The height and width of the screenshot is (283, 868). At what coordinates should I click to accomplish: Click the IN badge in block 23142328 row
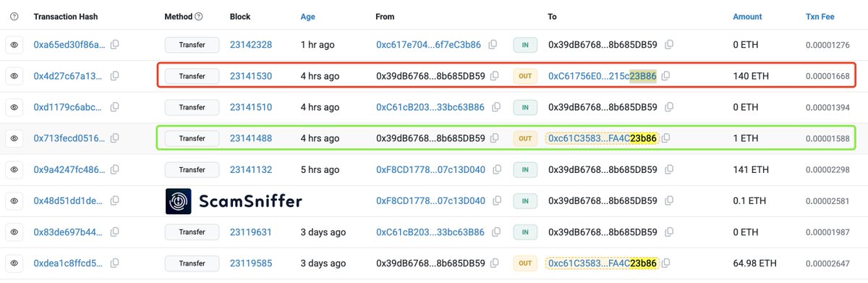525,45
